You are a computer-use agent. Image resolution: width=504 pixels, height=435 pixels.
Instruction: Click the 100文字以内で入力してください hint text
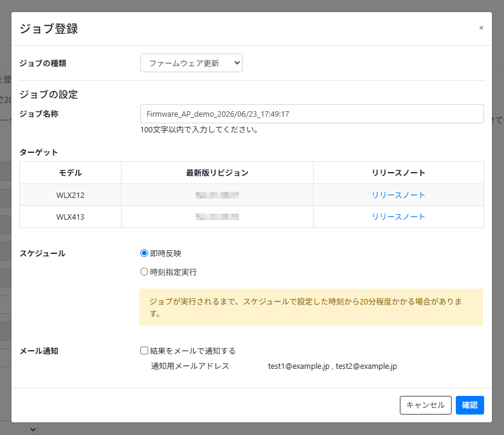tap(199, 130)
